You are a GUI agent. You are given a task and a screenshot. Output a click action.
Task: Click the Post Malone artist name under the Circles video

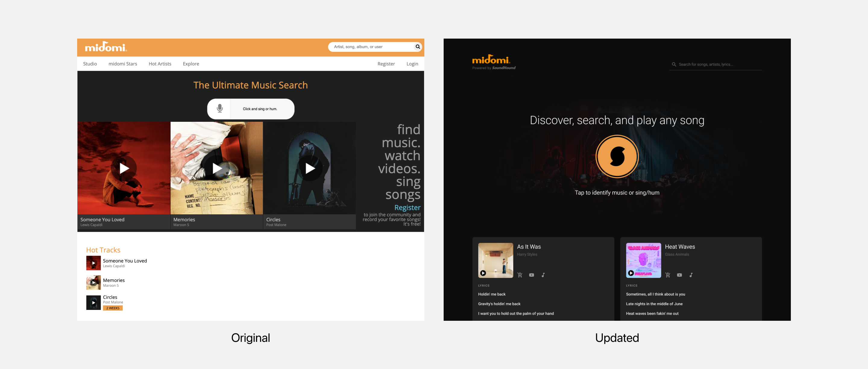(276, 225)
